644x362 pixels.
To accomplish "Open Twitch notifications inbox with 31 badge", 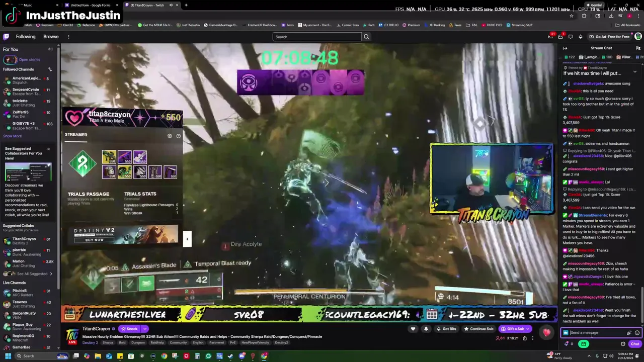I will (551, 37).
